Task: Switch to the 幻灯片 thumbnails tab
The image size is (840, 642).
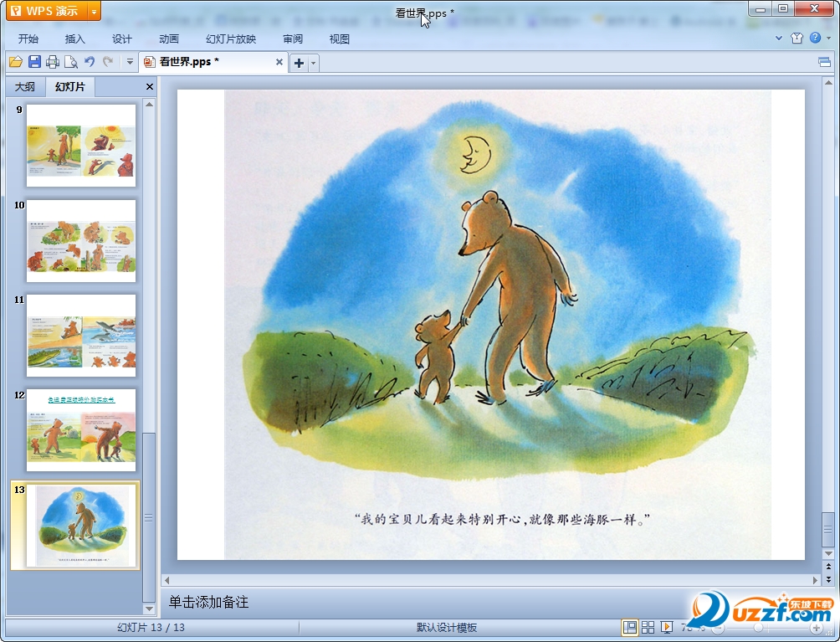Action: pos(70,87)
